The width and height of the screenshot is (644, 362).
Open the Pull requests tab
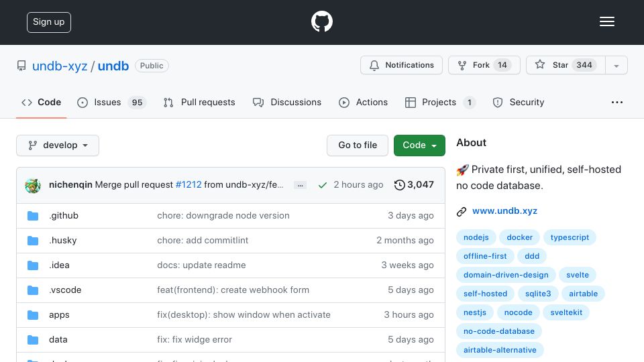200,102
